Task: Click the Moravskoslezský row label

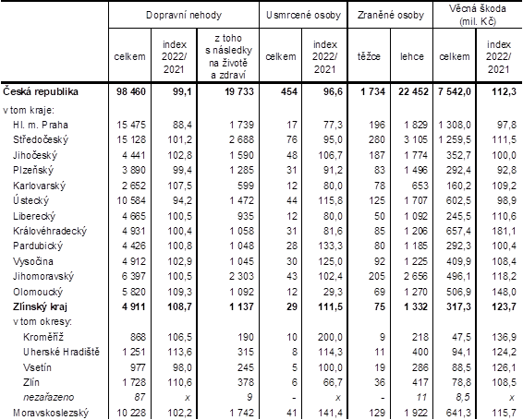Action: pyautogui.click(x=51, y=413)
